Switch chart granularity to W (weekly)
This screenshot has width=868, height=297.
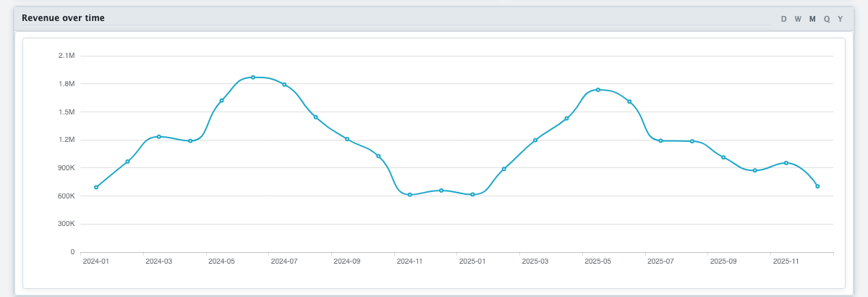coord(798,19)
